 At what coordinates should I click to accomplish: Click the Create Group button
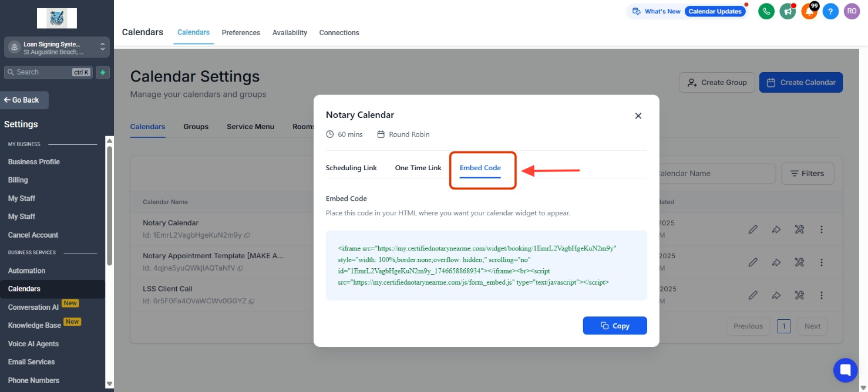pyautogui.click(x=717, y=82)
